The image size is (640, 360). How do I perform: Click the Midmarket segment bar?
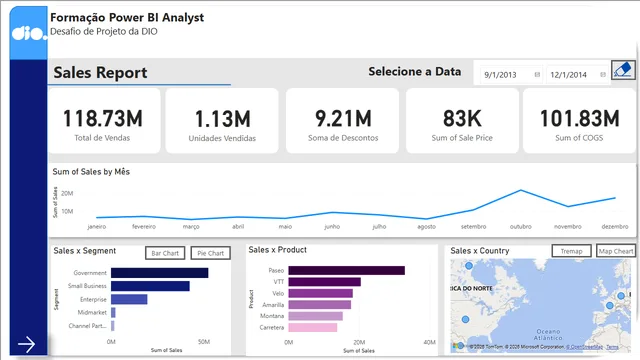[x=113, y=313]
